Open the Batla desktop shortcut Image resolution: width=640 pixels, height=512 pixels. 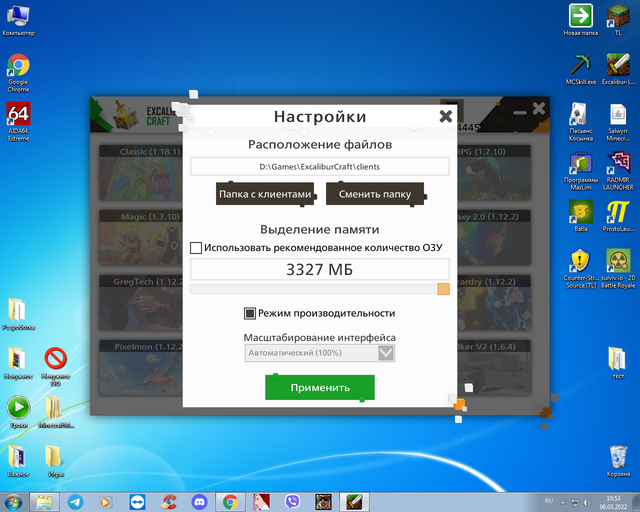(580, 216)
